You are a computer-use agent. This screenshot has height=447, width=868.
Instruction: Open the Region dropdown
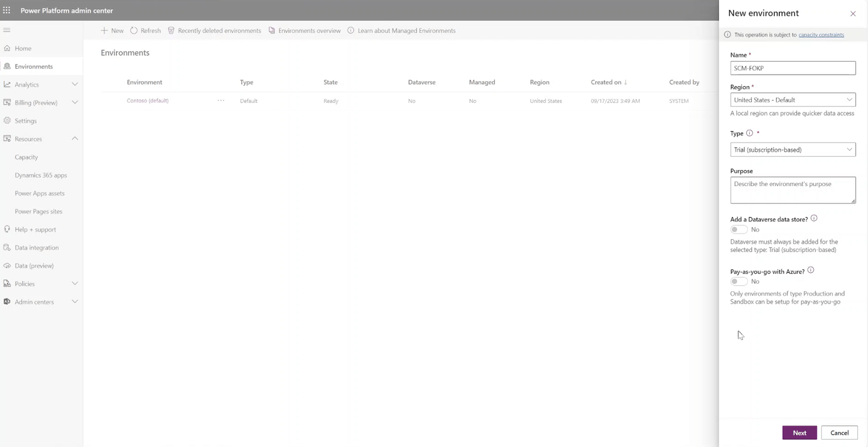(x=849, y=99)
